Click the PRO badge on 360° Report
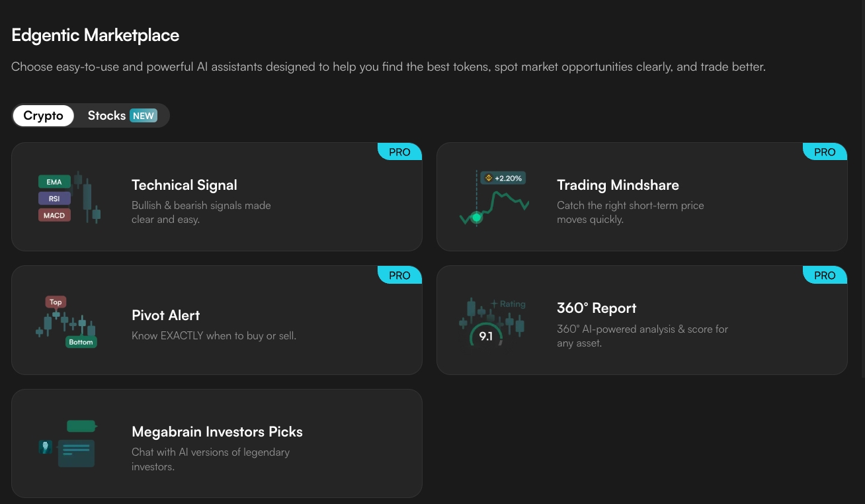The height and width of the screenshot is (504, 865). (825, 275)
